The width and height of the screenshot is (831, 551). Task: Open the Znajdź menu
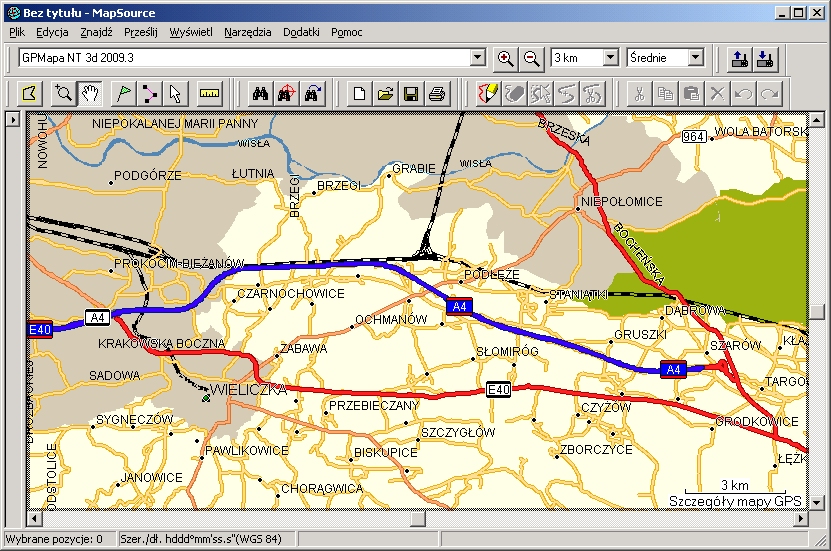click(96, 32)
